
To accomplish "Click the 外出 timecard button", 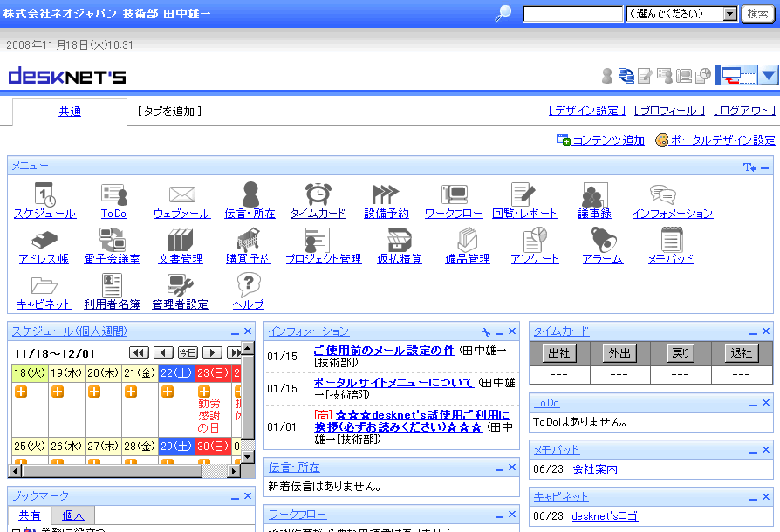I will [x=619, y=353].
